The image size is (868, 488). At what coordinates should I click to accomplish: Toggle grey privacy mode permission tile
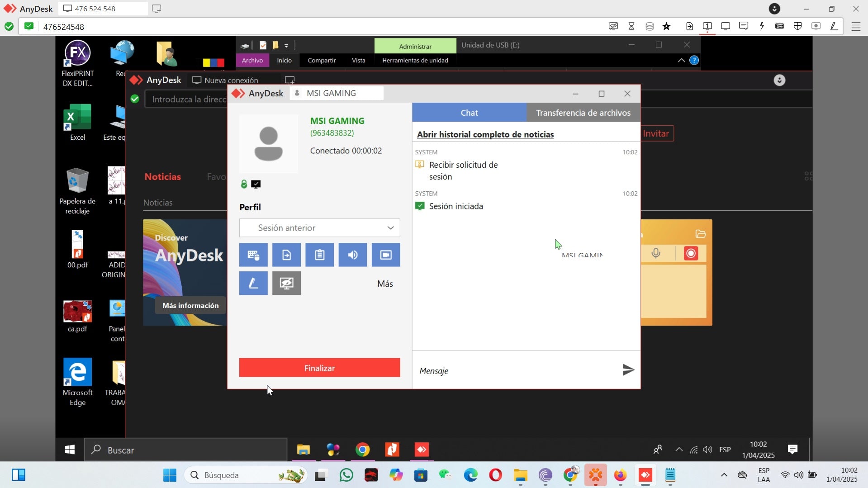tap(286, 284)
